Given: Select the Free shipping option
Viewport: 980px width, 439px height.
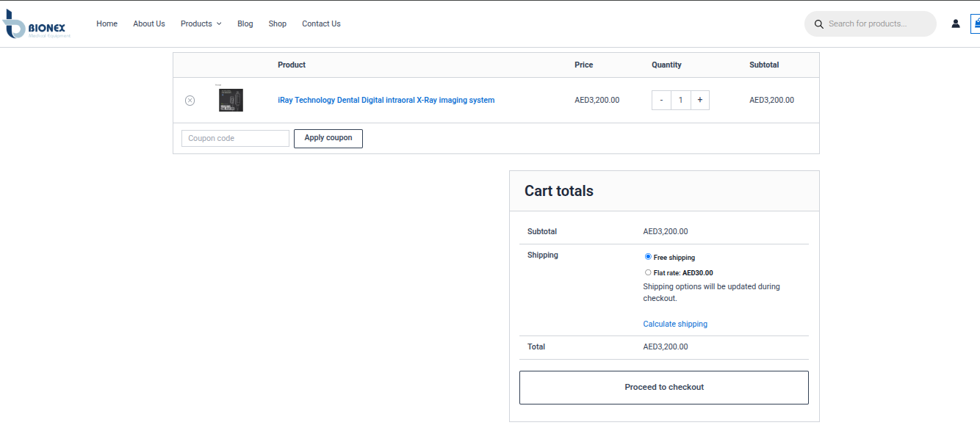Looking at the screenshot, I should point(648,257).
